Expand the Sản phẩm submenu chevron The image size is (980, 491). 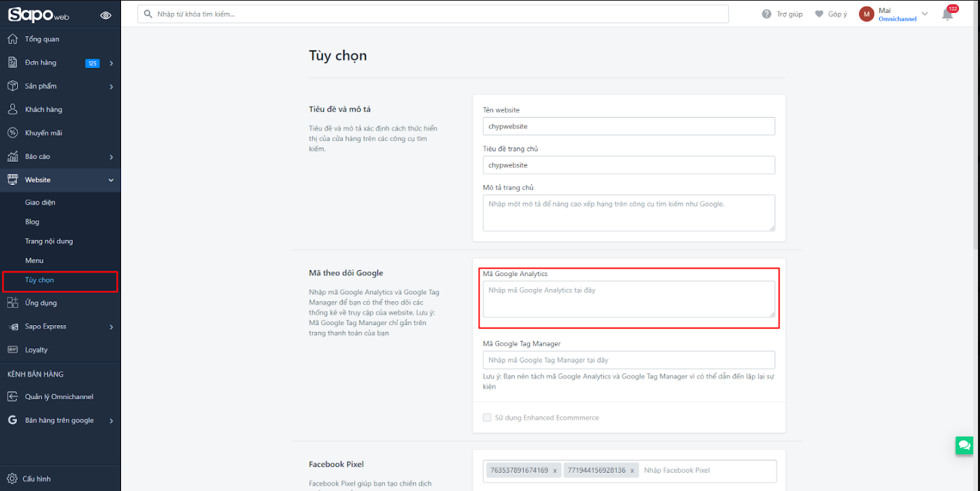coord(111,86)
